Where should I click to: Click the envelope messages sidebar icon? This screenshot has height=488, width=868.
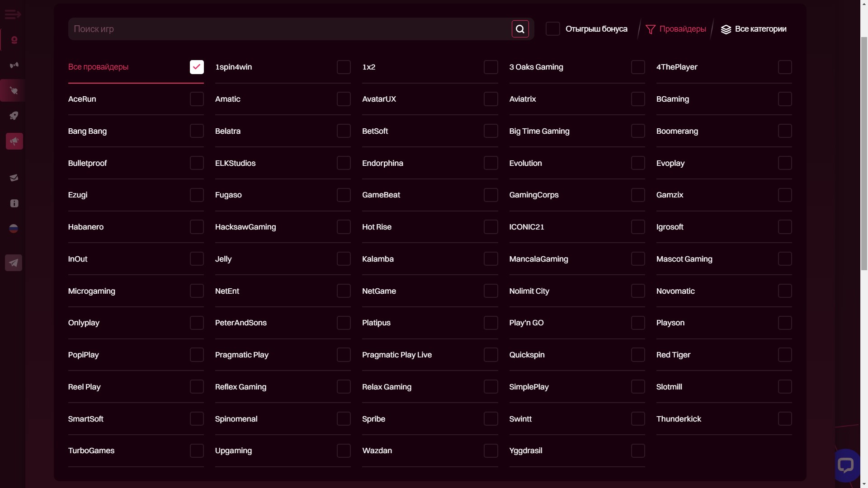[x=14, y=178]
